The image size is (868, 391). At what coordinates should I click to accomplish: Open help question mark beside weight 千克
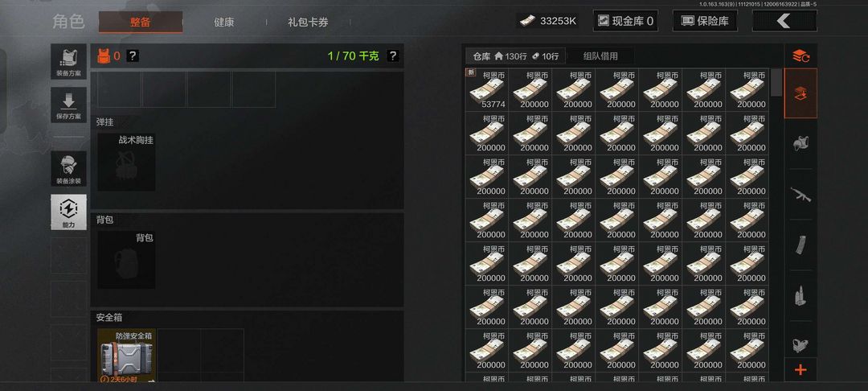392,56
